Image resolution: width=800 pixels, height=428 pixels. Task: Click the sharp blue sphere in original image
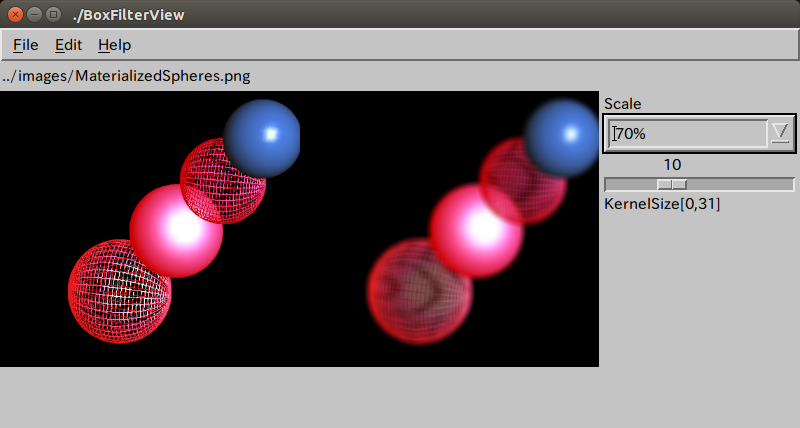pos(261,138)
